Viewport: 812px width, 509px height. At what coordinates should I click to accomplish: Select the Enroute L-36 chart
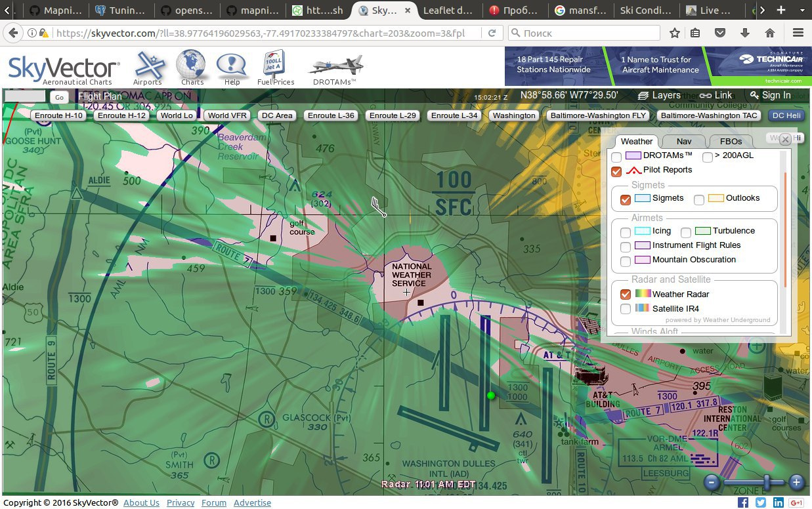331,115
